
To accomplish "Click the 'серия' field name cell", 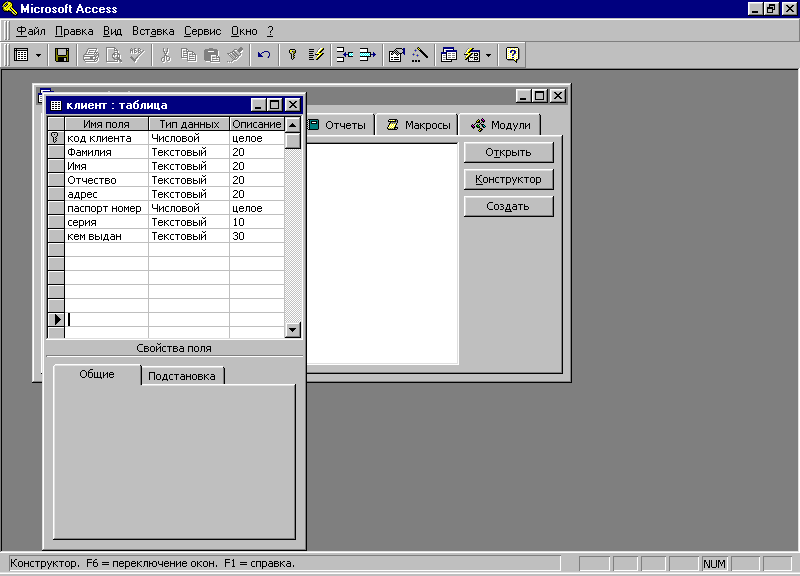I will coord(107,222).
